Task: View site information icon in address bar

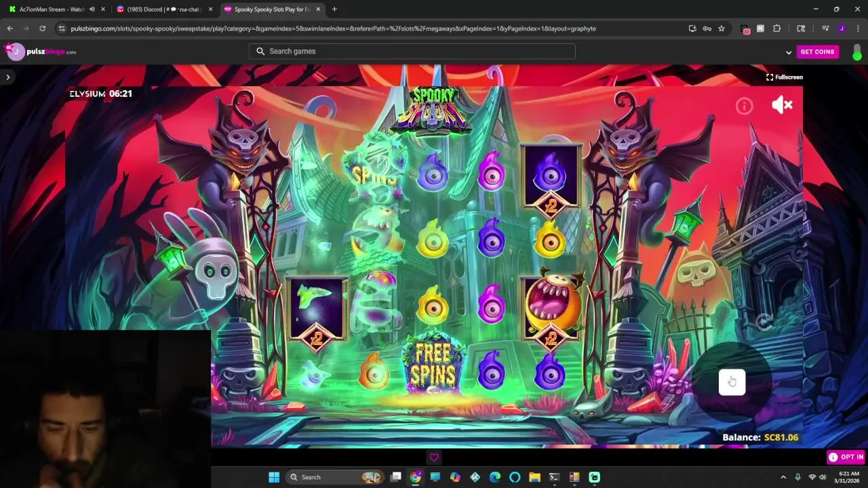Action: click(62, 28)
